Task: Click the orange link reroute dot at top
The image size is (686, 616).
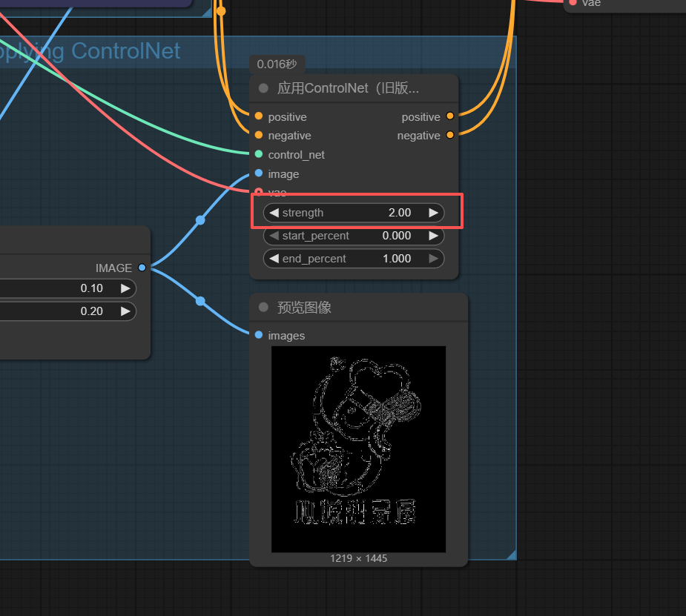Action: click(x=221, y=11)
